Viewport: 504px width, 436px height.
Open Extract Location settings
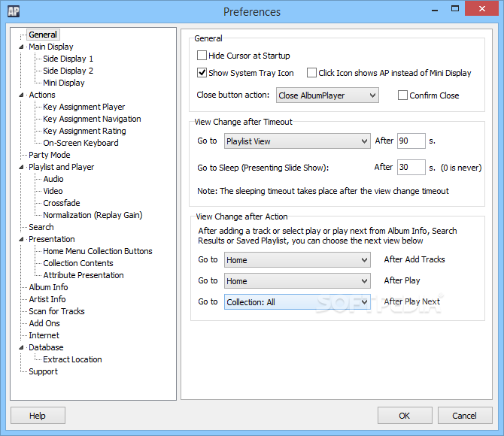point(72,359)
